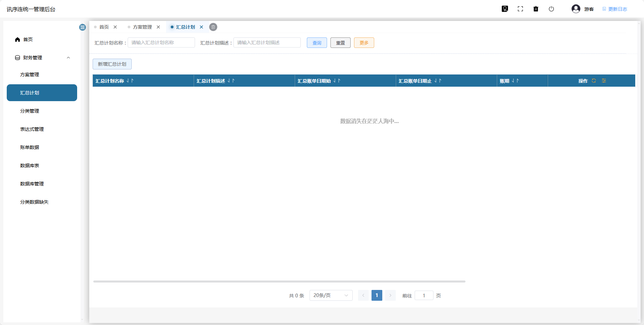Click the 查询 button
644x325 pixels.
(317, 43)
